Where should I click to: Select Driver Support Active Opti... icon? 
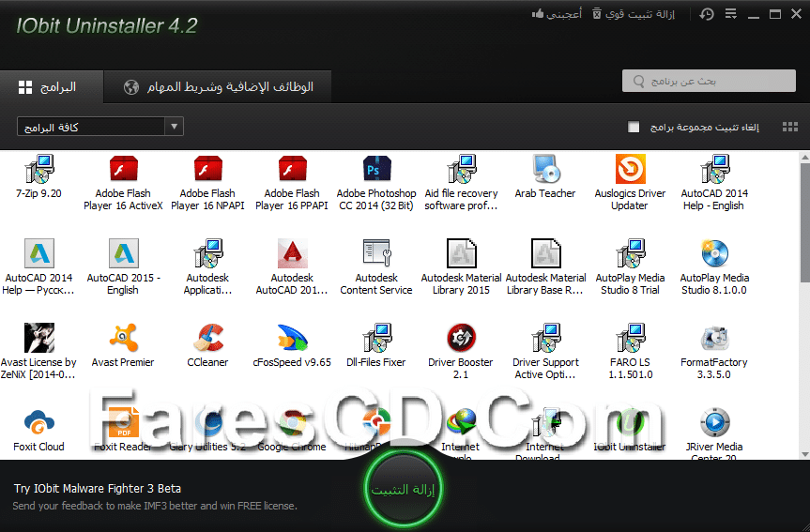coord(545,338)
